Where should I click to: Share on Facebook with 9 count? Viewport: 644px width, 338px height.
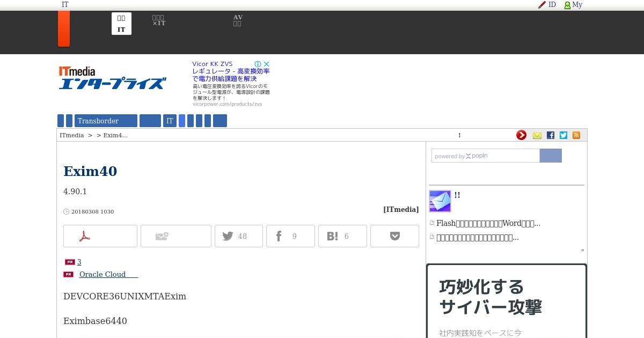pyautogui.click(x=290, y=236)
